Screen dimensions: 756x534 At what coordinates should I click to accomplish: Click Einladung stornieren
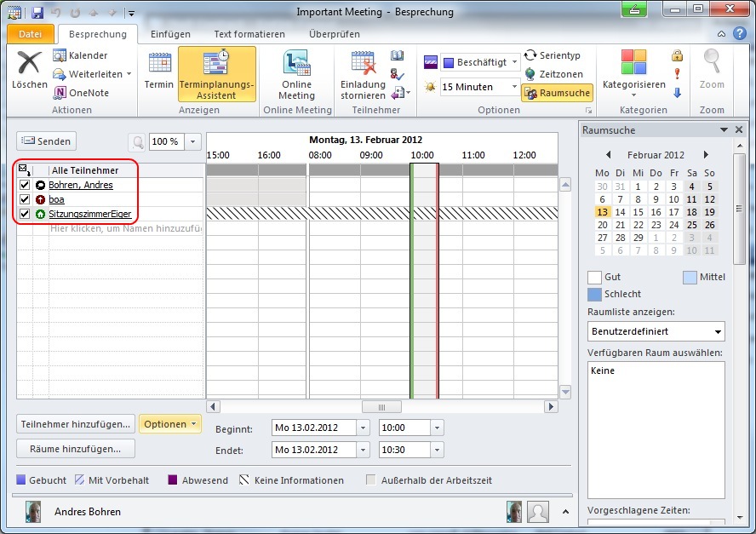coord(363,75)
